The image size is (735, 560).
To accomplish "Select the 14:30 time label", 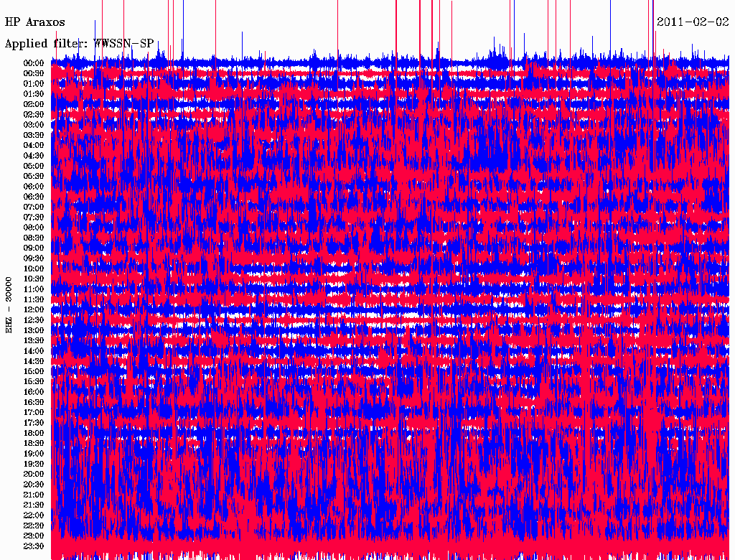I will [34, 361].
